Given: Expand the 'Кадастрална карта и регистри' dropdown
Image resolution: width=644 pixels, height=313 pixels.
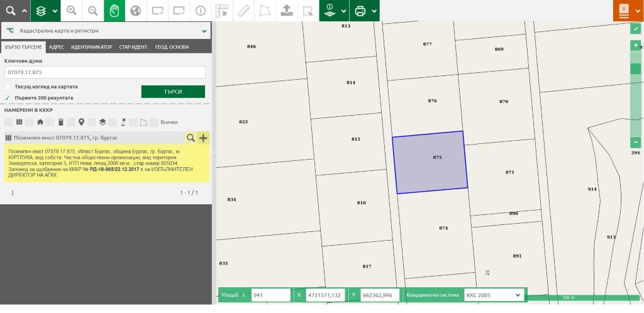Looking at the screenshot, I should point(204,30).
